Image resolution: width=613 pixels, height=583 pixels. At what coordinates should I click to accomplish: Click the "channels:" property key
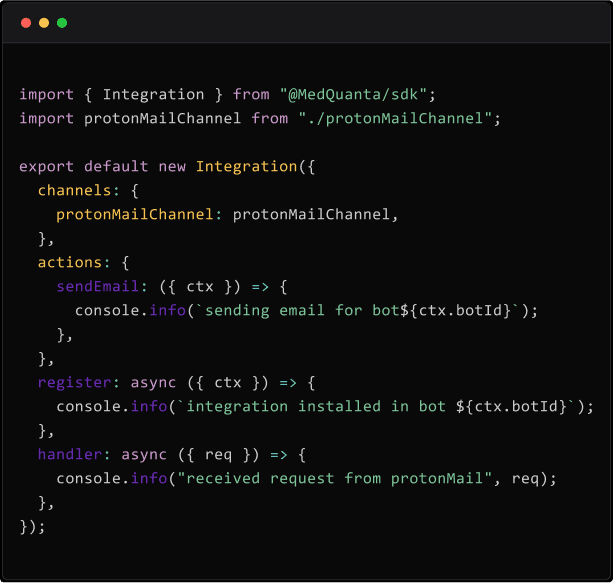click(78, 190)
